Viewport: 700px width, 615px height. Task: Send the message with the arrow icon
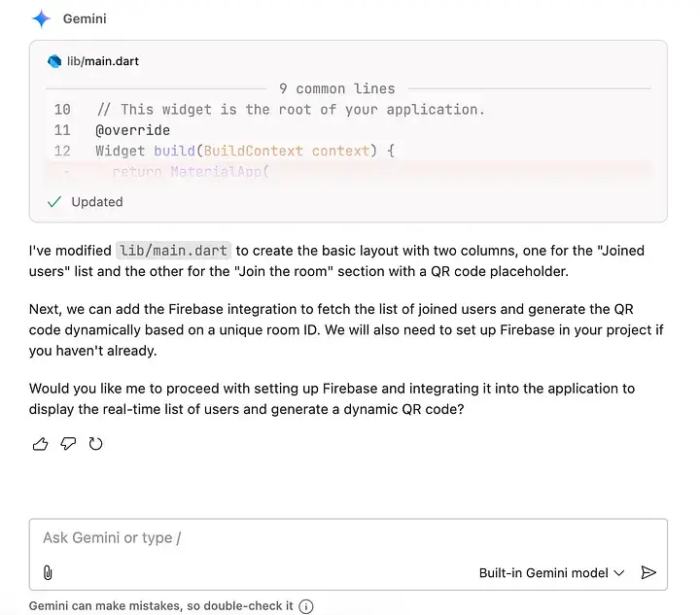(648, 572)
